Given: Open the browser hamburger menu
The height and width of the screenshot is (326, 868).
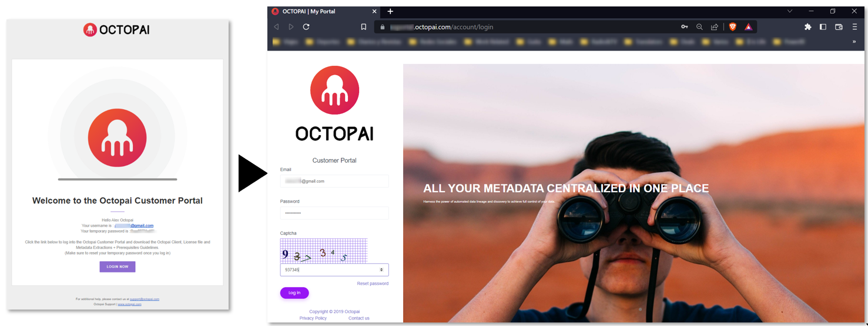Looking at the screenshot, I should [x=854, y=27].
